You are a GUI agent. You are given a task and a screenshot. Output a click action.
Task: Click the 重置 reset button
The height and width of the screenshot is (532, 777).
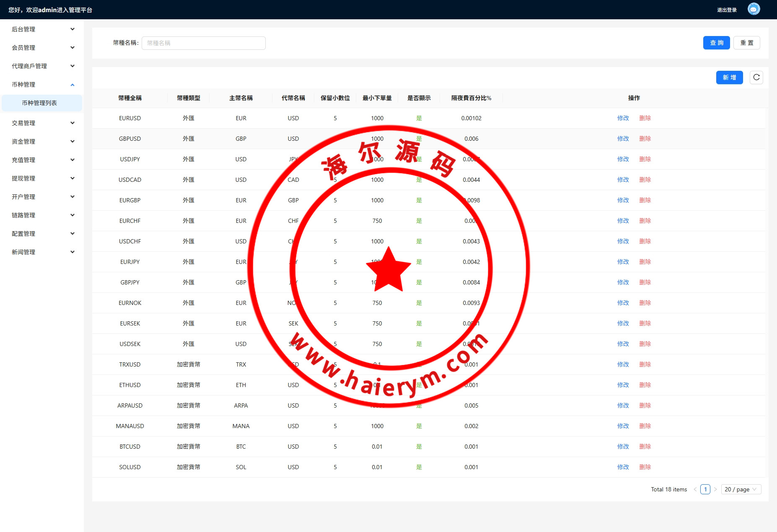coord(746,43)
